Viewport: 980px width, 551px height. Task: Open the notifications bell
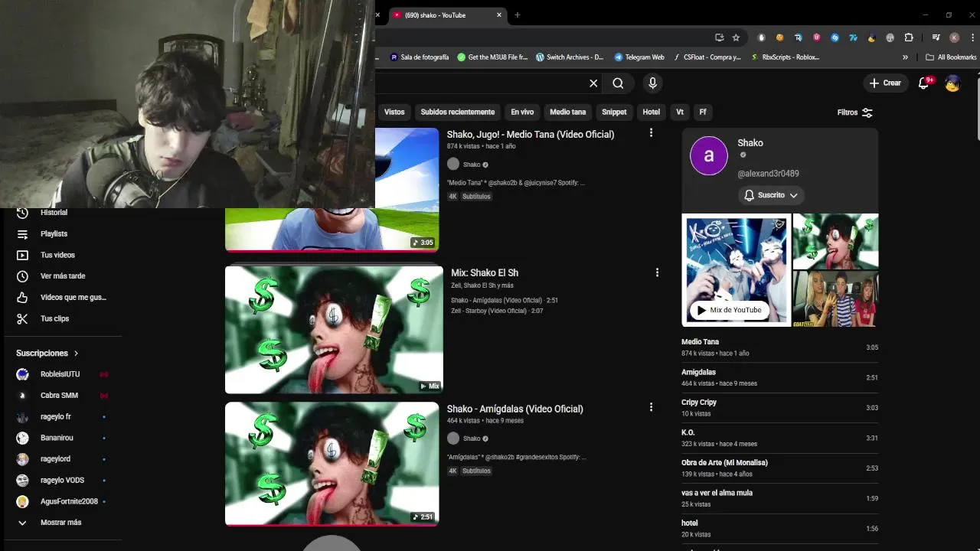[x=923, y=83]
